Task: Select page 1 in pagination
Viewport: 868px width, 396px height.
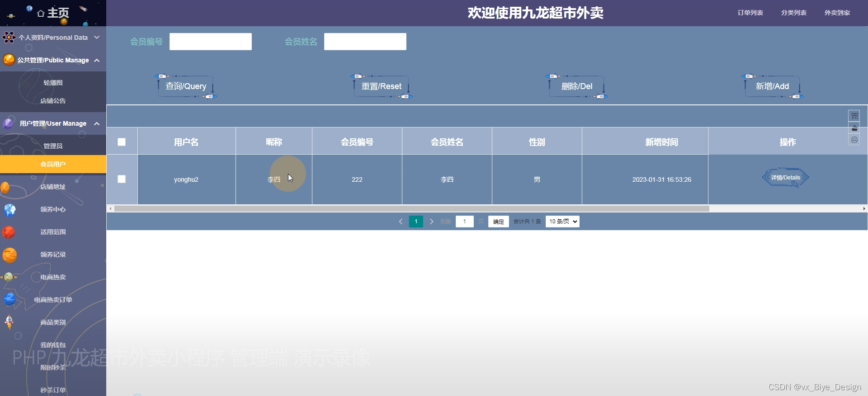Action: 416,222
